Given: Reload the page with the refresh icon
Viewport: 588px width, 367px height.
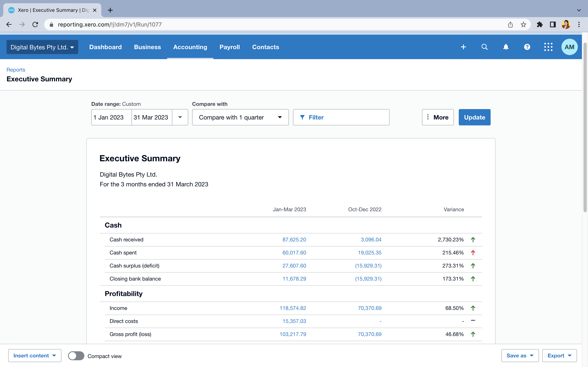Looking at the screenshot, I should point(35,24).
